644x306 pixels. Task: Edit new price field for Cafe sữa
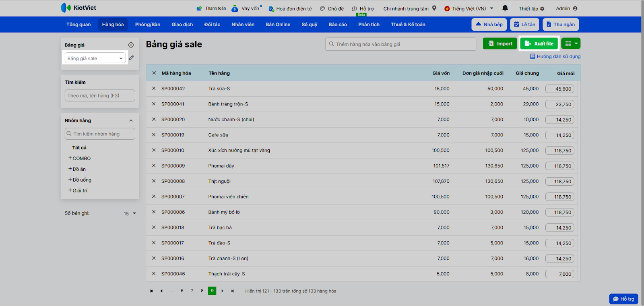tap(560, 135)
